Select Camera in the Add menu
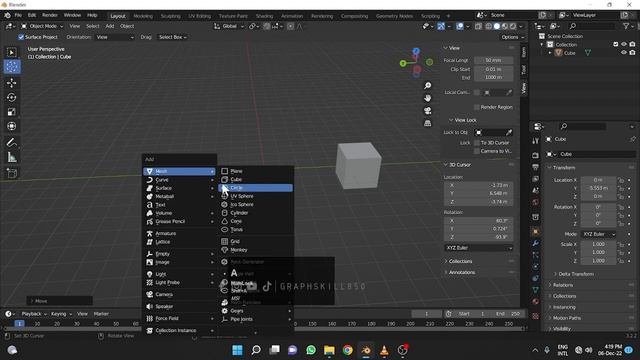This screenshot has width=640, height=360. click(179, 294)
